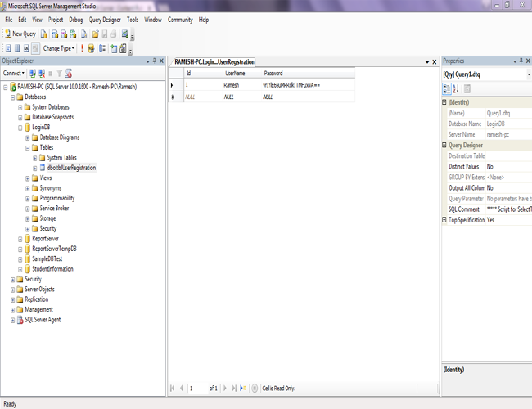Go to first row navigation button
The height and width of the screenshot is (409, 532).
coord(173,388)
